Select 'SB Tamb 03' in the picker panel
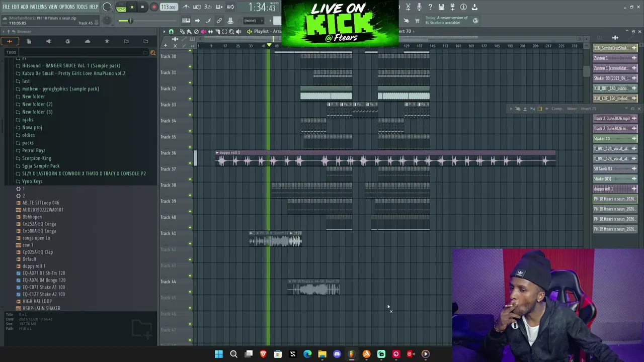The height and width of the screenshot is (362, 644). pyautogui.click(x=615, y=169)
